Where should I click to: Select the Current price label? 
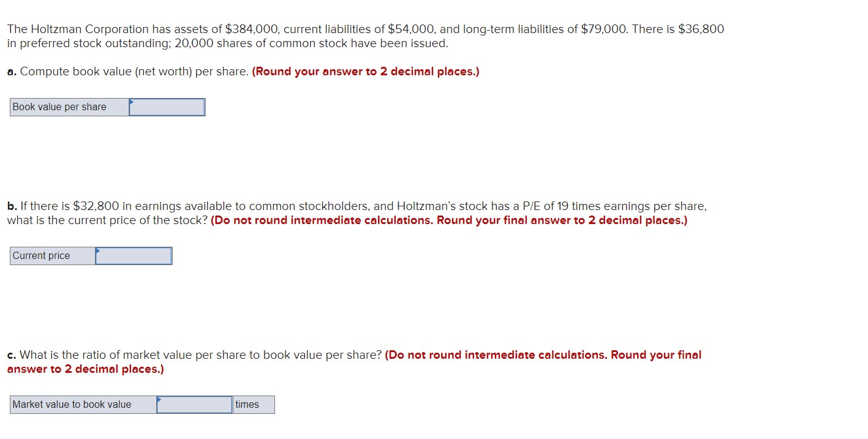(41, 255)
